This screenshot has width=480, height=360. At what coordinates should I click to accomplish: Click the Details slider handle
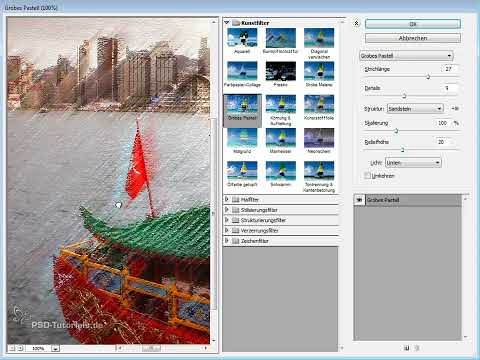coord(404,96)
